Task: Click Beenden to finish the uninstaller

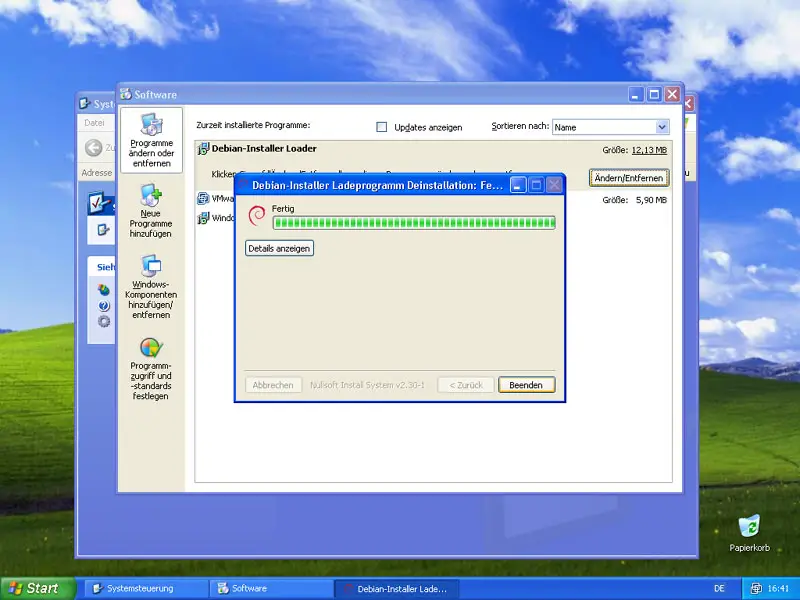Action: pos(527,385)
